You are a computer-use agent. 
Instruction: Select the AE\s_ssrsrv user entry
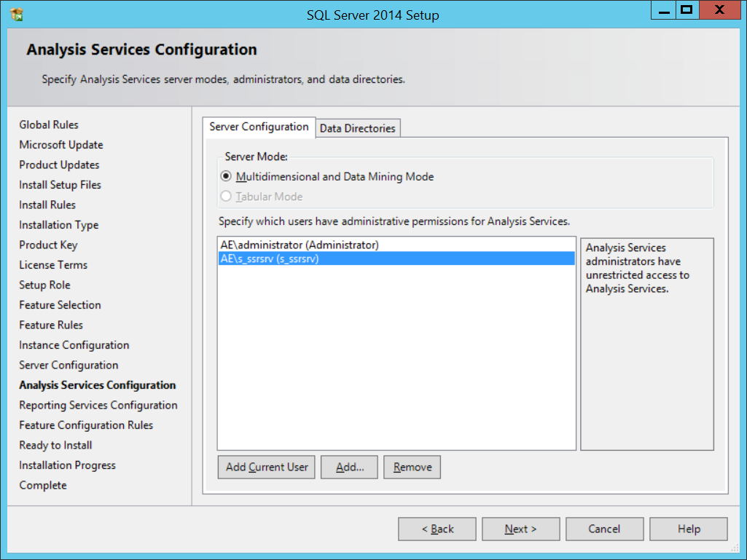(270, 259)
